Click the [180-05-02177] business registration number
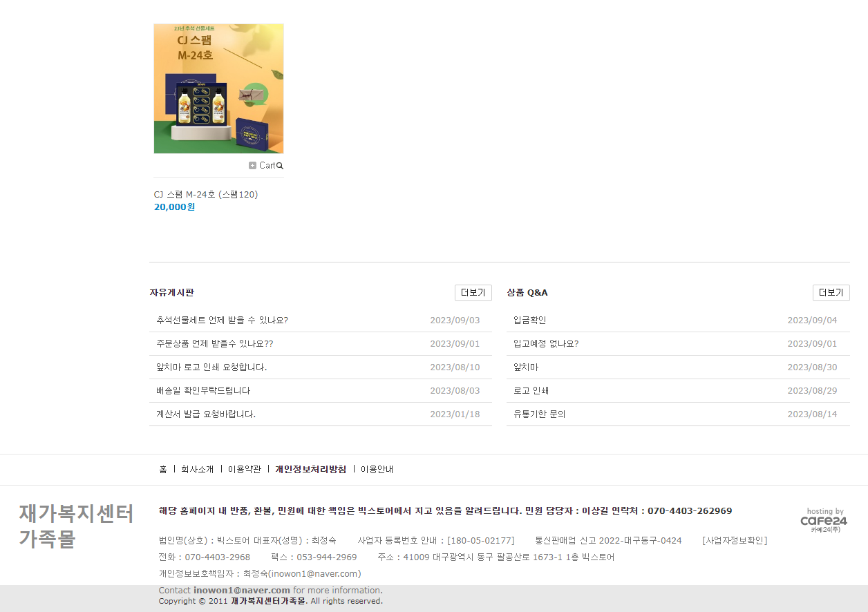868x612 pixels. [x=480, y=541]
